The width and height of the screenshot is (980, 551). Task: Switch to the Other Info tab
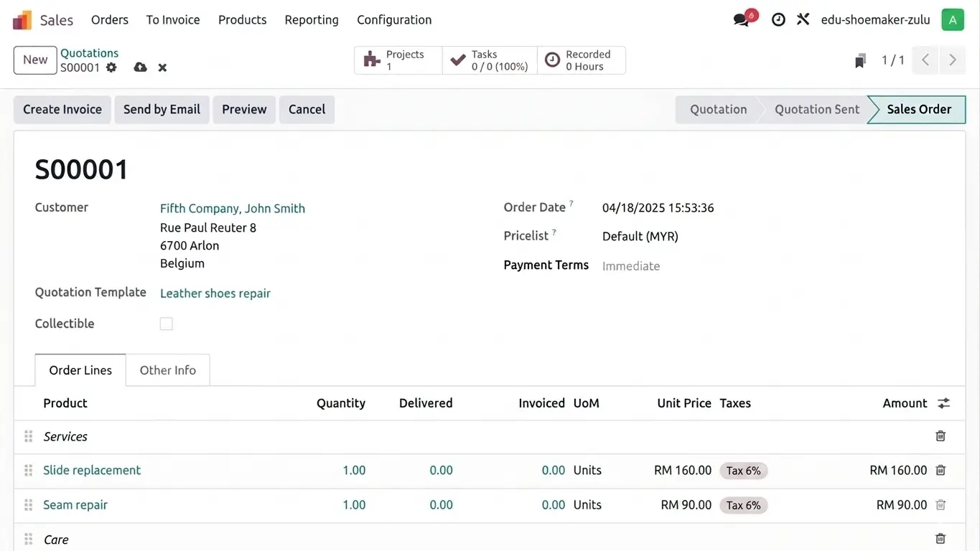coord(168,370)
